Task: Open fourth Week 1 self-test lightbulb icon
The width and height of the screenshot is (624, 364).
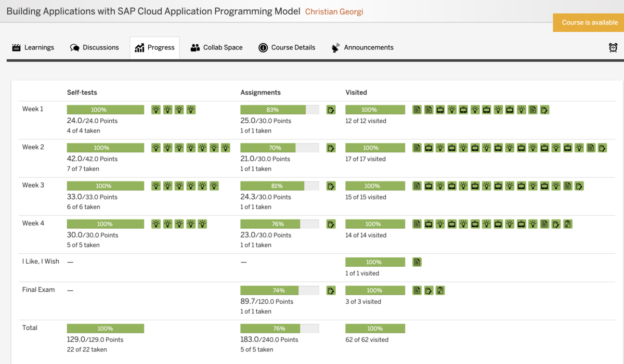Action: coord(191,110)
